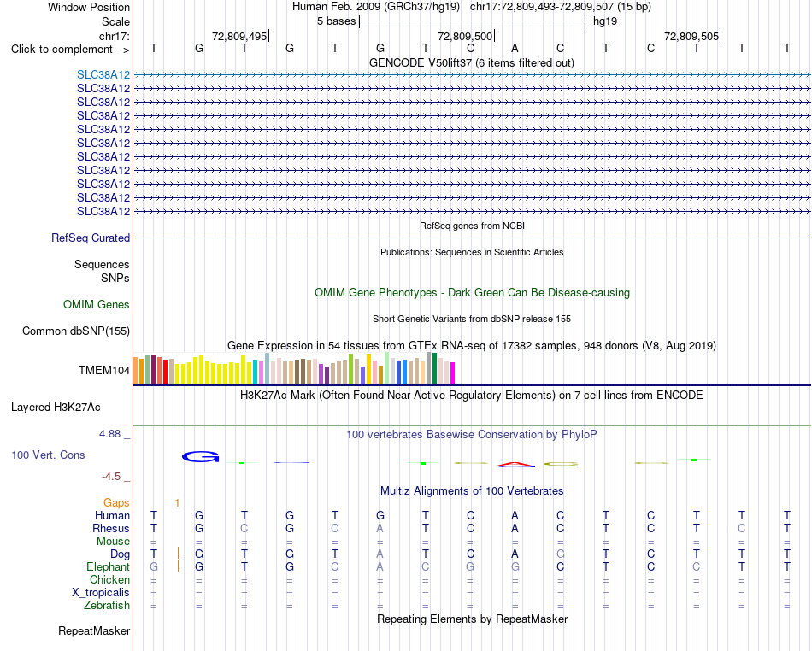Click the H3K27Ac Mark ENCODE track title
The width and height of the screenshot is (812, 651).
[x=472, y=396]
